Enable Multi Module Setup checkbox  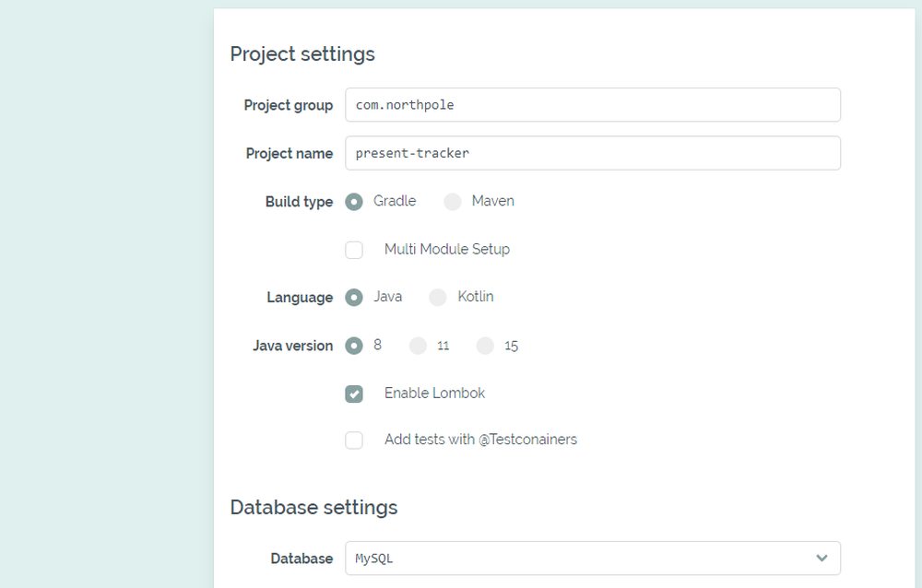(x=354, y=250)
